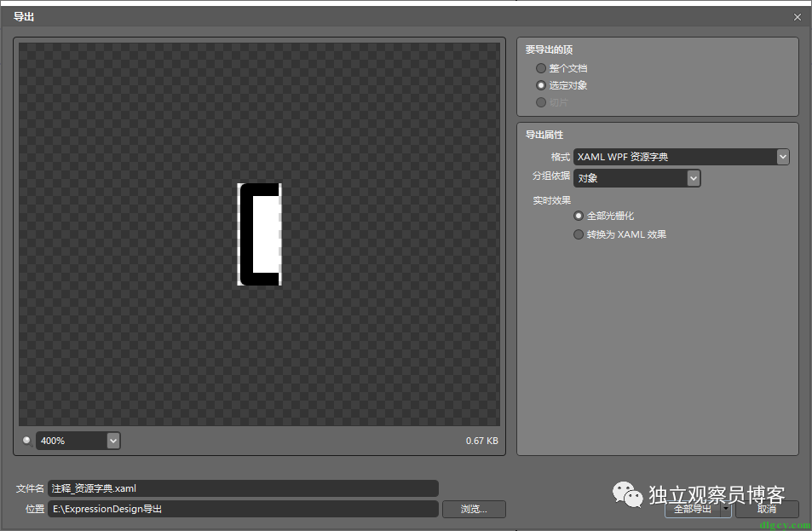Click the 全部导出 button

pyautogui.click(x=693, y=509)
